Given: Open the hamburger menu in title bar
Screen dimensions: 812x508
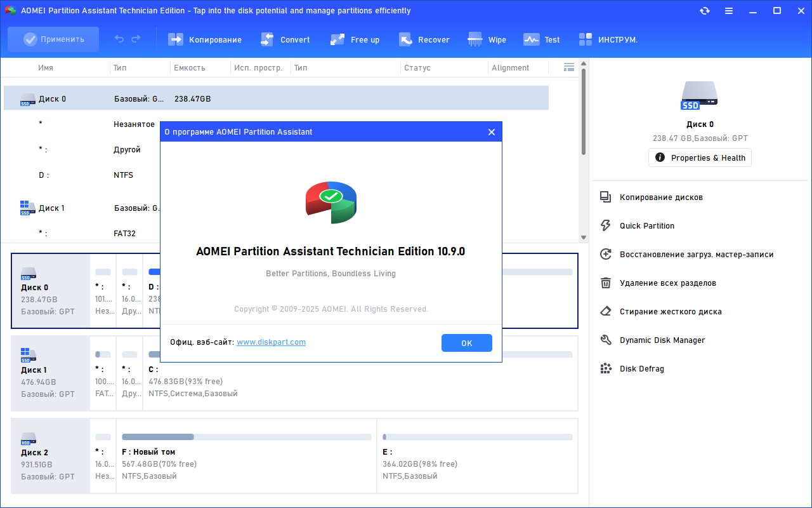Looking at the screenshot, I should coord(729,11).
